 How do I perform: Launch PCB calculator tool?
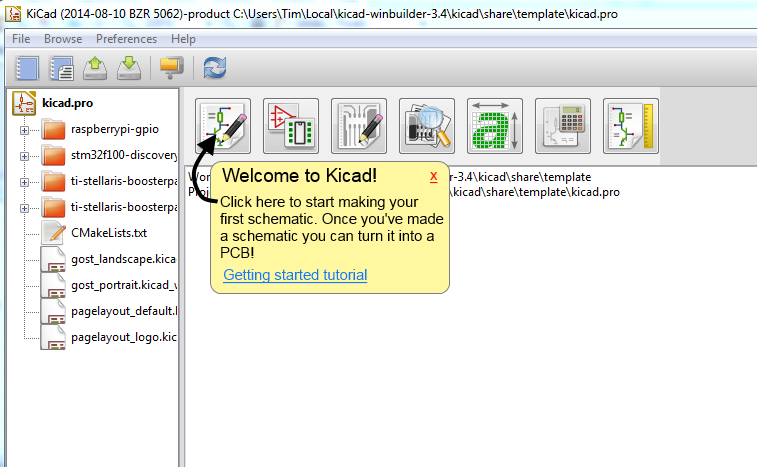tap(563, 126)
